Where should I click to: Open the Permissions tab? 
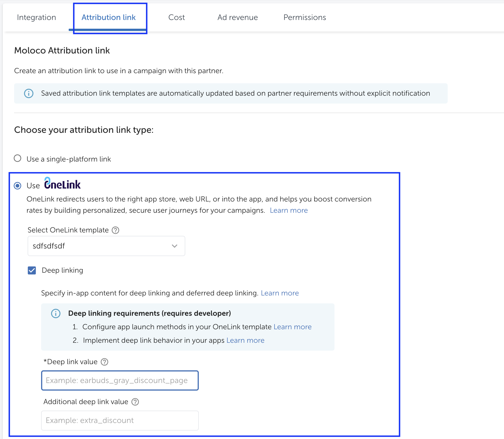click(304, 17)
